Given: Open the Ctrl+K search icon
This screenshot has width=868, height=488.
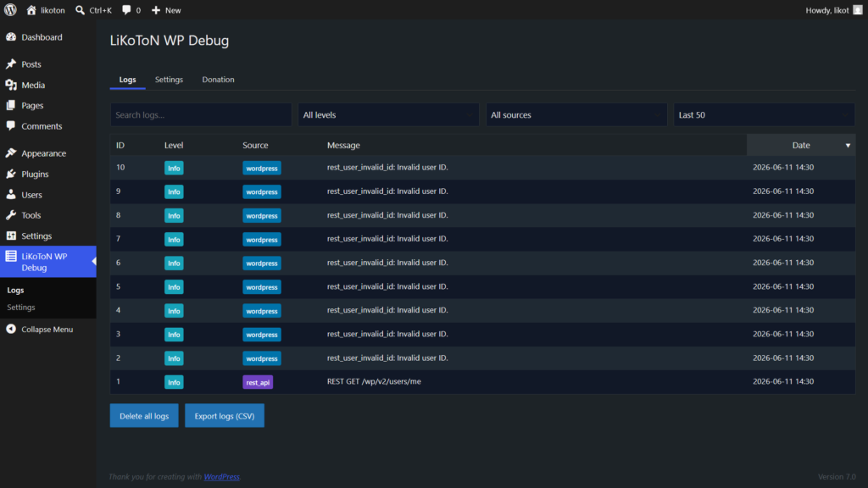Looking at the screenshot, I should pyautogui.click(x=81, y=10).
